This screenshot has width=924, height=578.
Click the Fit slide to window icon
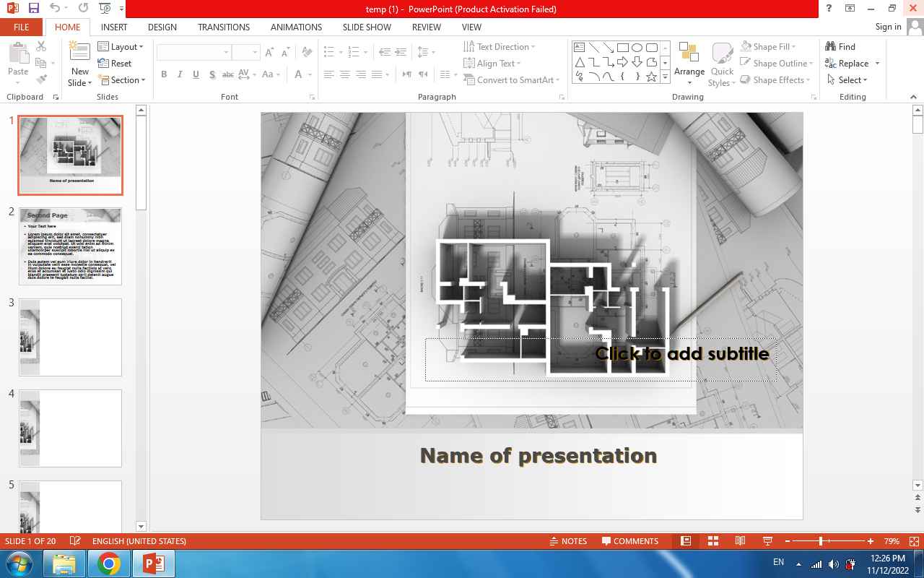(x=914, y=541)
